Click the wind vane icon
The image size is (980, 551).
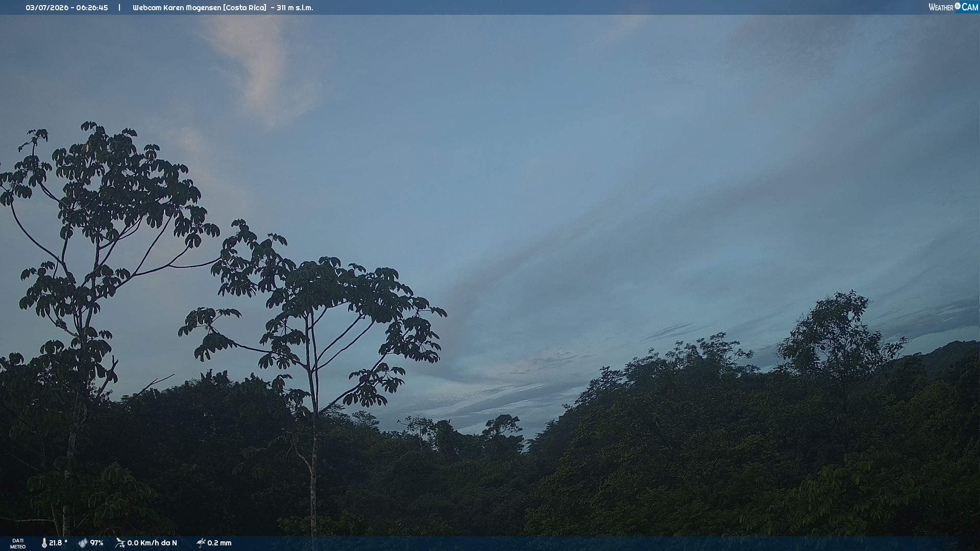tap(120, 543)
